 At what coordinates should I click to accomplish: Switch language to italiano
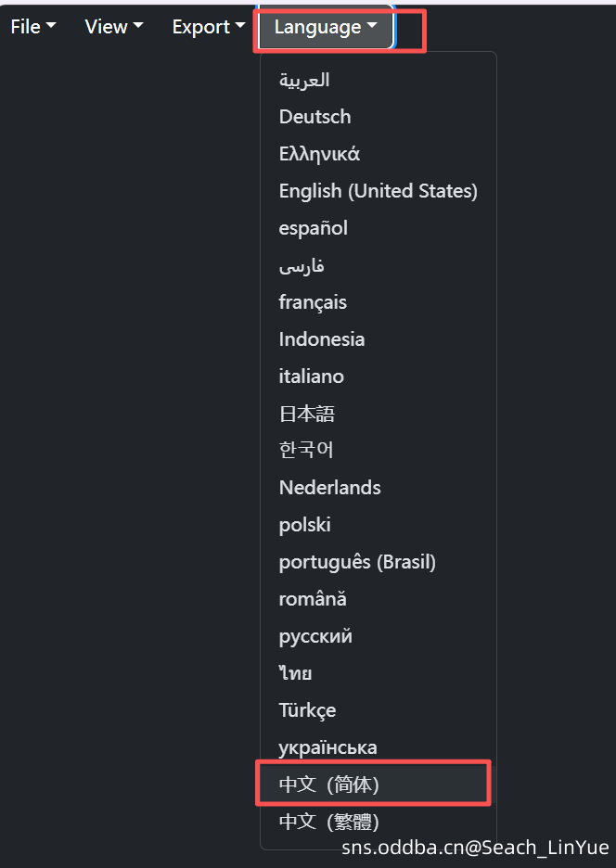pyautogui.click(x=311, y=377)
